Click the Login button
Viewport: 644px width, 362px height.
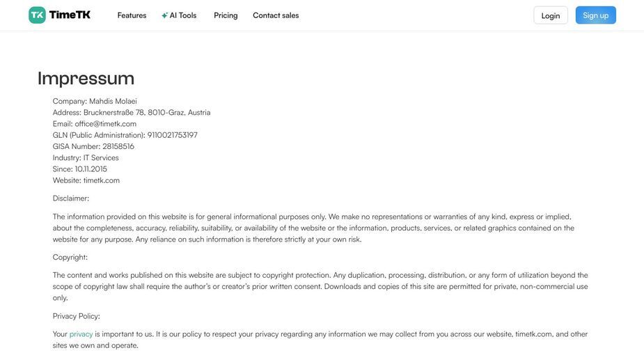click(x=550, y=15)
